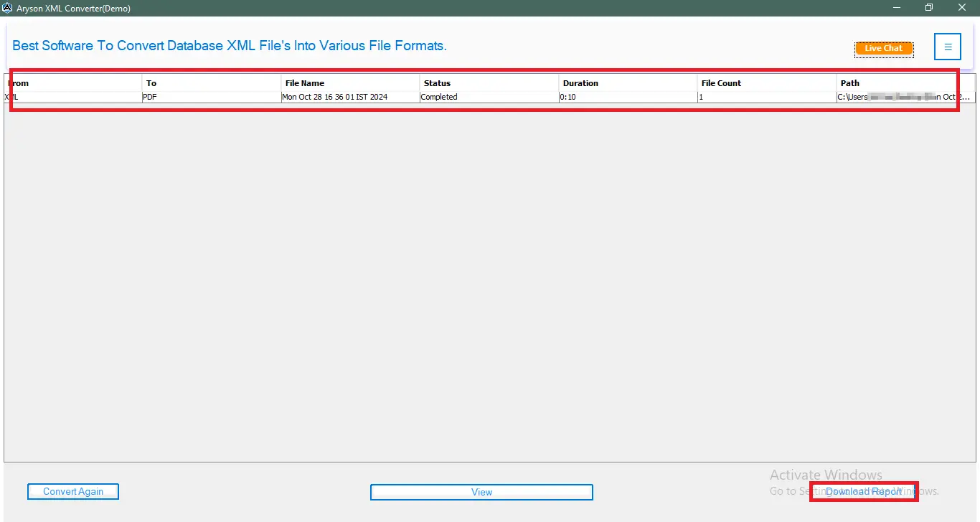Open the converted file with View
This screenshot has height=522, width=980.
click(481, 492)
